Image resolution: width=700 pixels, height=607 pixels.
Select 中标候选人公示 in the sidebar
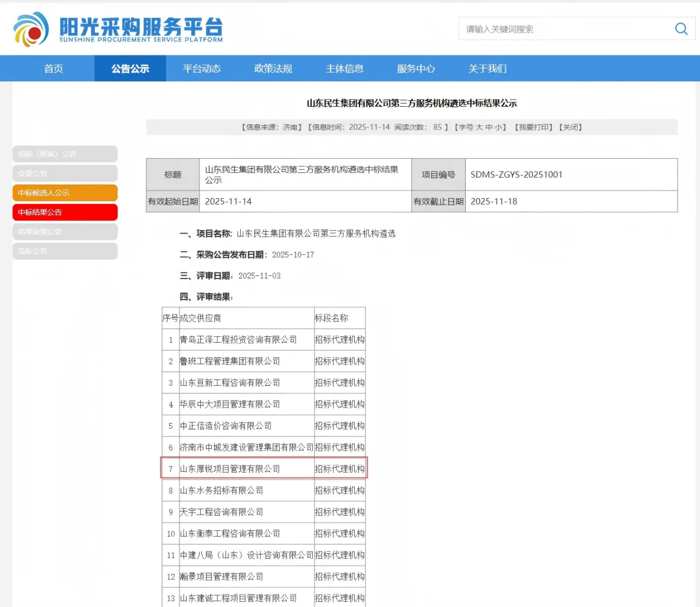click(x=65, y=193)
